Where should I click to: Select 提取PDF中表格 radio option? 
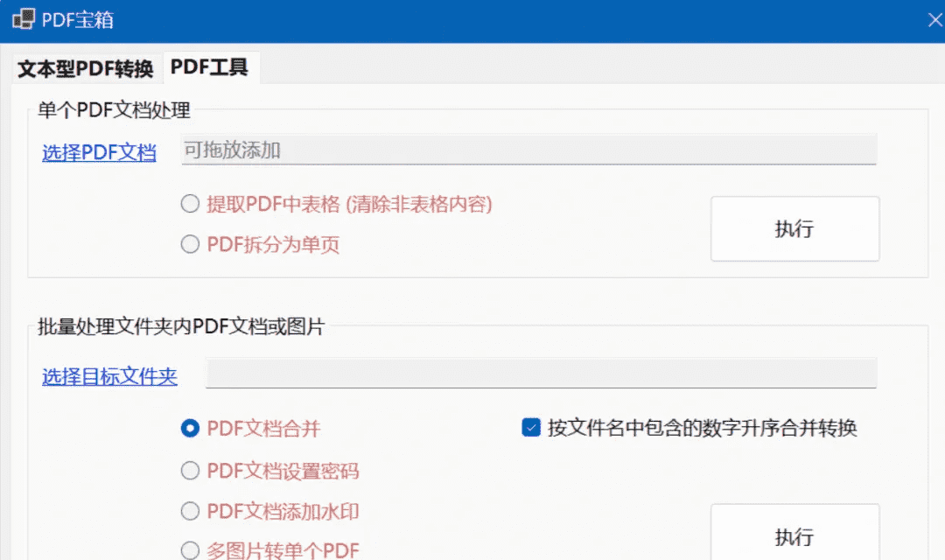(337, 204)
